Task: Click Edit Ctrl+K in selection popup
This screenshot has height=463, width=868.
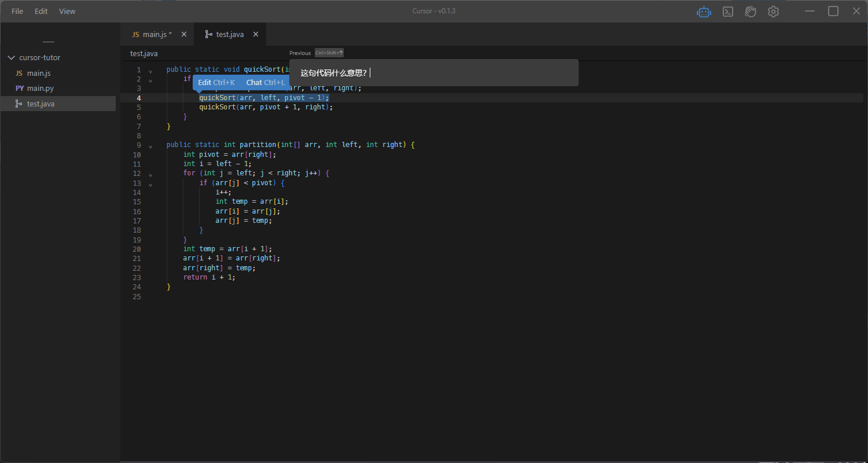Action: (216, 83)
